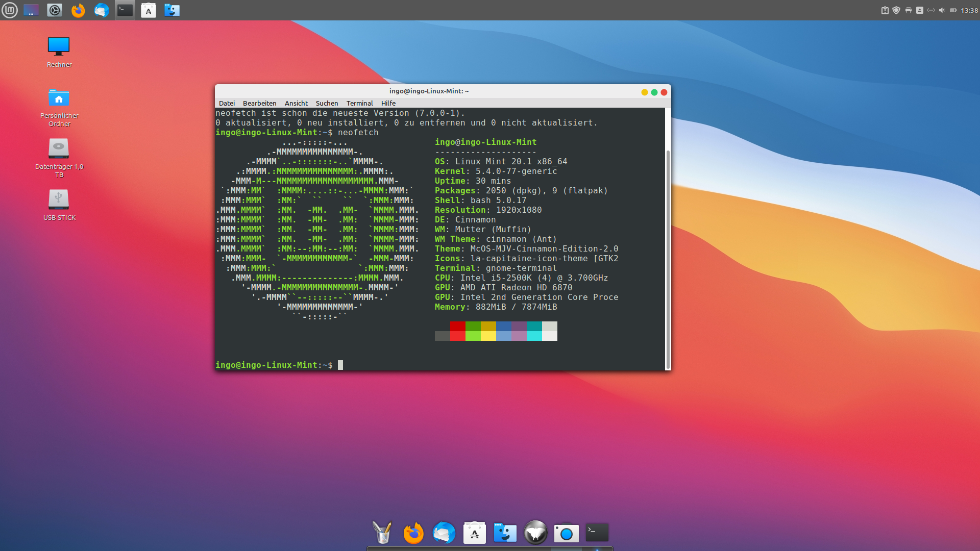
Task: Open the clock showing 13:38
Action: (x=969, y=10)
